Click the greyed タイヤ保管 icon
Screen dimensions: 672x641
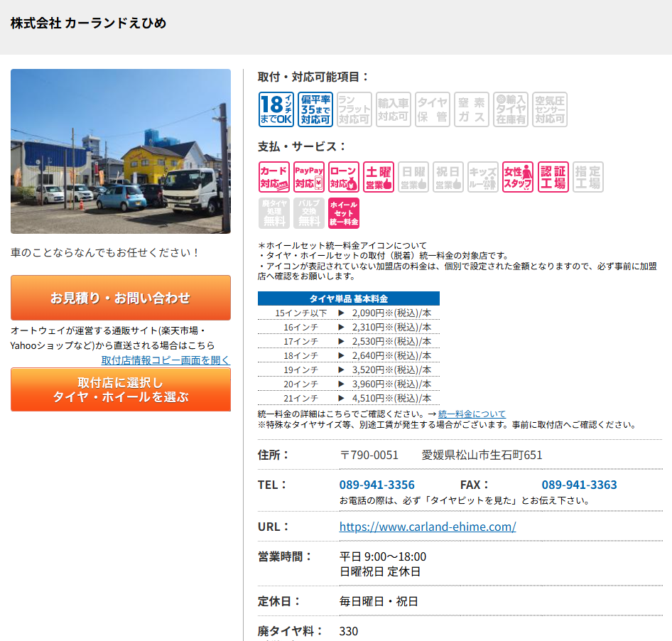click(x=433, y=109)
